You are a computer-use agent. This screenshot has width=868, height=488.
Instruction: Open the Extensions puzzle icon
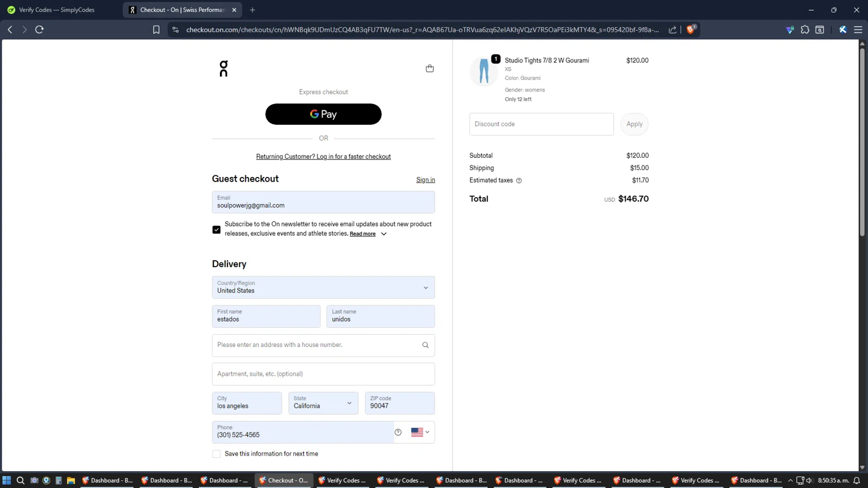[x=805, y=29]
